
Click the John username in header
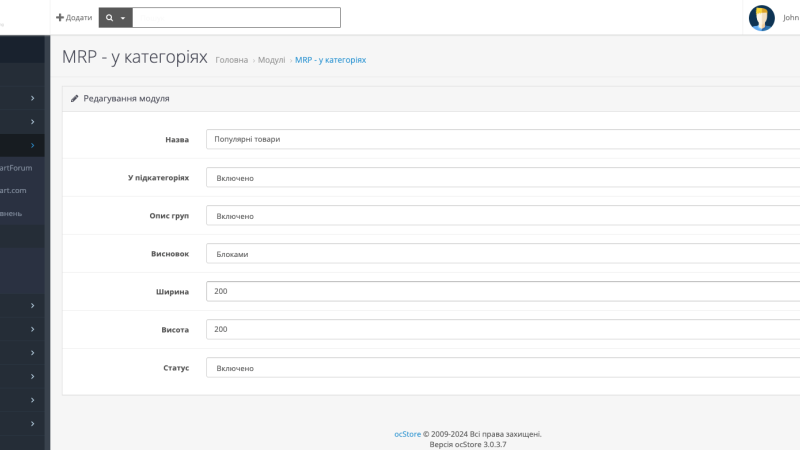pyautogui.click(x=791, y=17)
